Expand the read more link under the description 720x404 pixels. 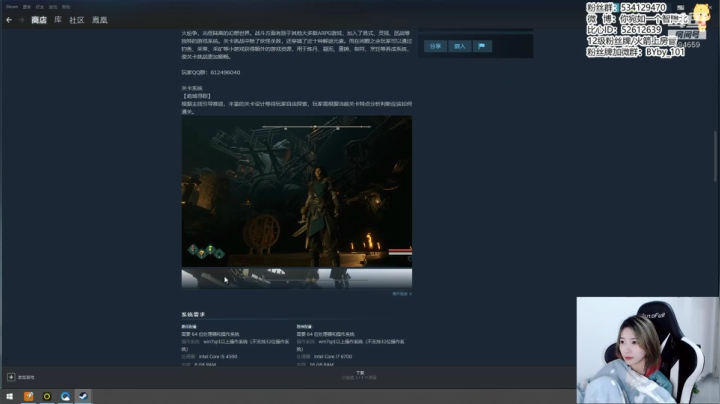tap(402, 294)
